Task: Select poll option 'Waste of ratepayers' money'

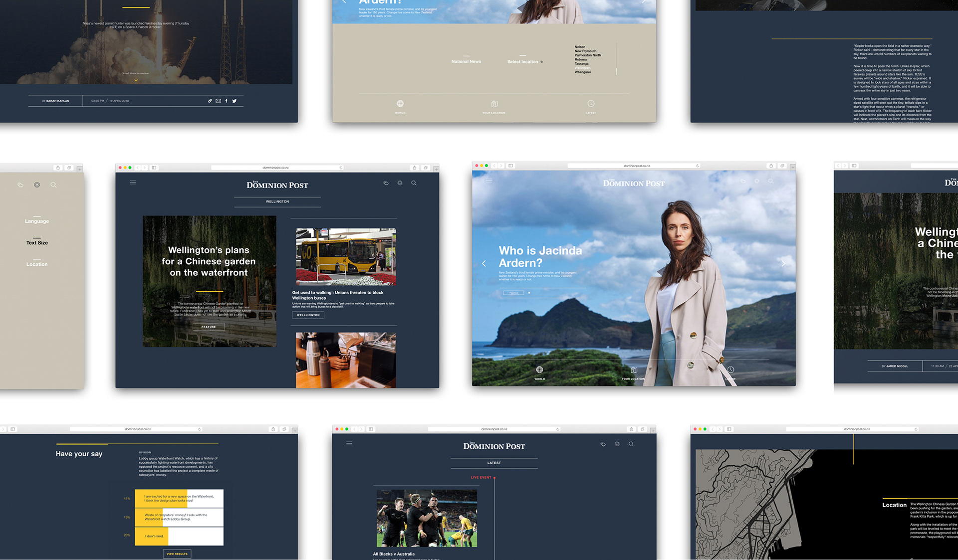Action: coord(179,517)
